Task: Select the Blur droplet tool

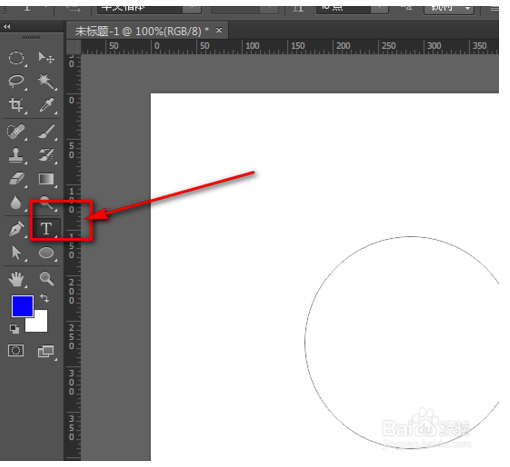Action: (x=16, y=203)
